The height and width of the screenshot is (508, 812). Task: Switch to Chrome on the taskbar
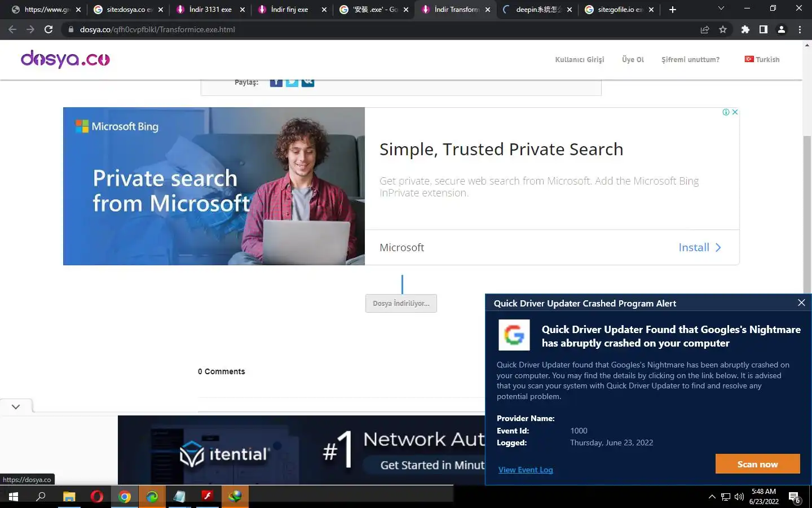pyautogui.click(x=125, y=497)
